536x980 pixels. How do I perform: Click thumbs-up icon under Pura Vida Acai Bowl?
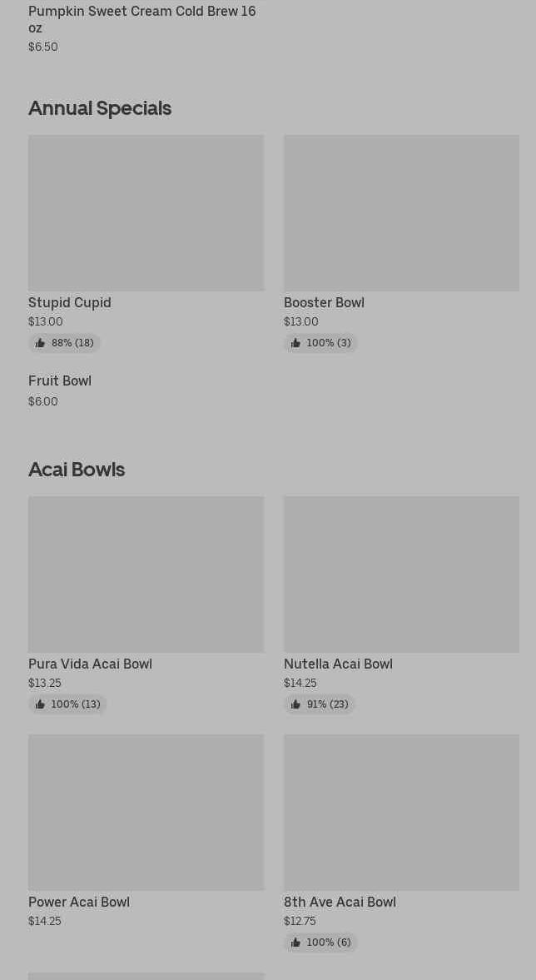(40, 704)
